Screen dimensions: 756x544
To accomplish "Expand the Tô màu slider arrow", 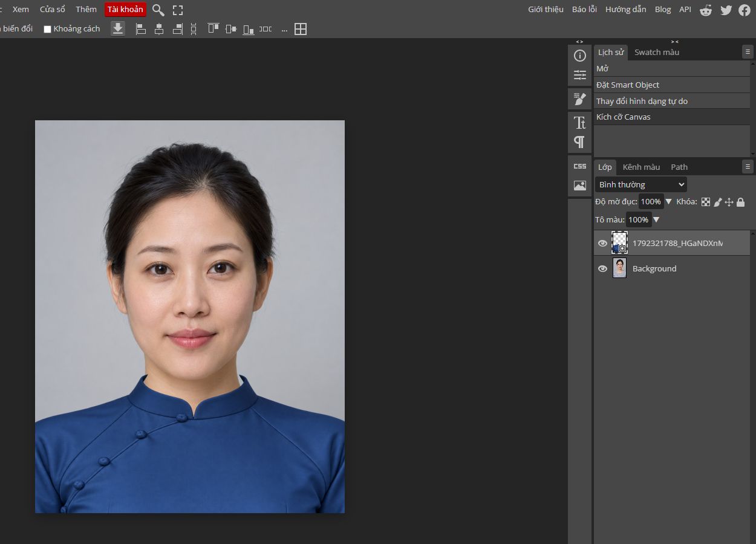I will point(656,219).
